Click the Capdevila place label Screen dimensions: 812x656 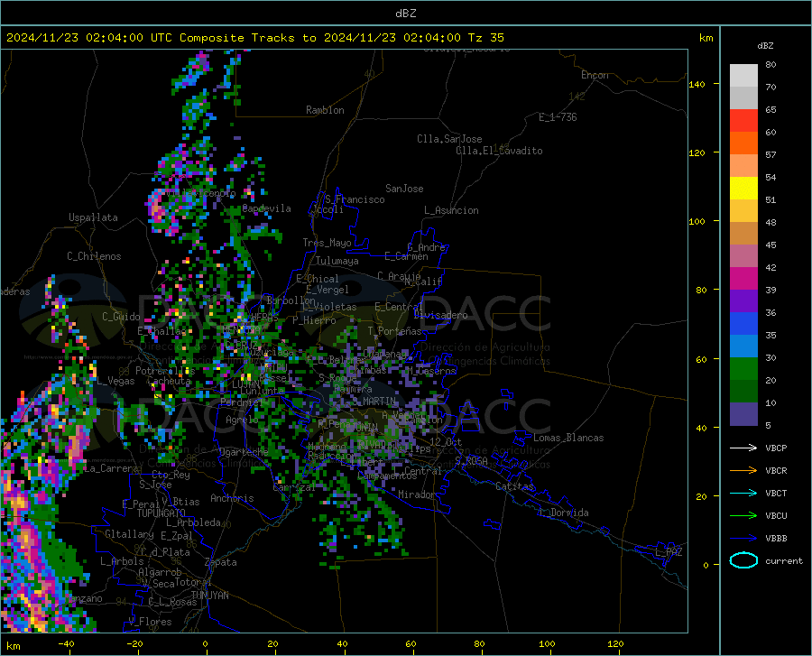click(266, 208)
